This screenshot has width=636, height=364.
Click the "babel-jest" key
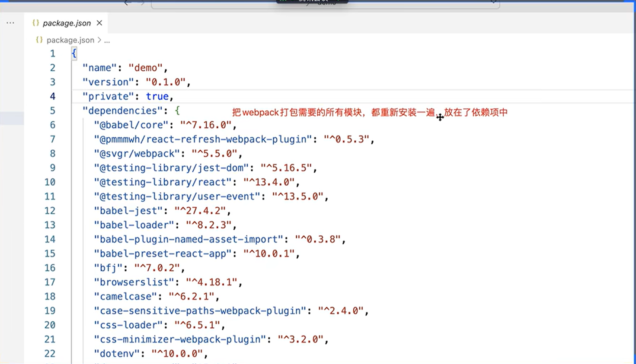(x=128, y=211)
